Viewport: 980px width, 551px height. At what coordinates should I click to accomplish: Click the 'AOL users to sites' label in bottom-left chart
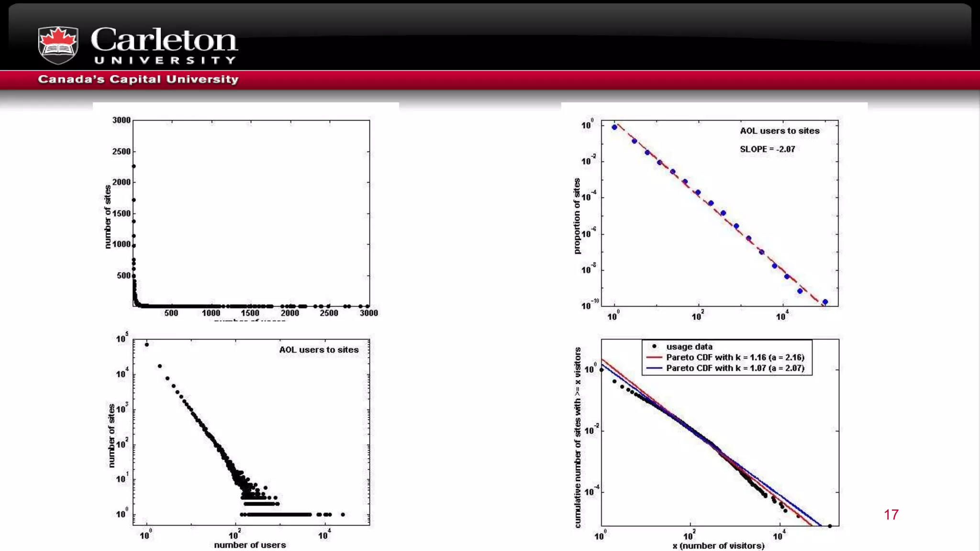pos(319,350)
